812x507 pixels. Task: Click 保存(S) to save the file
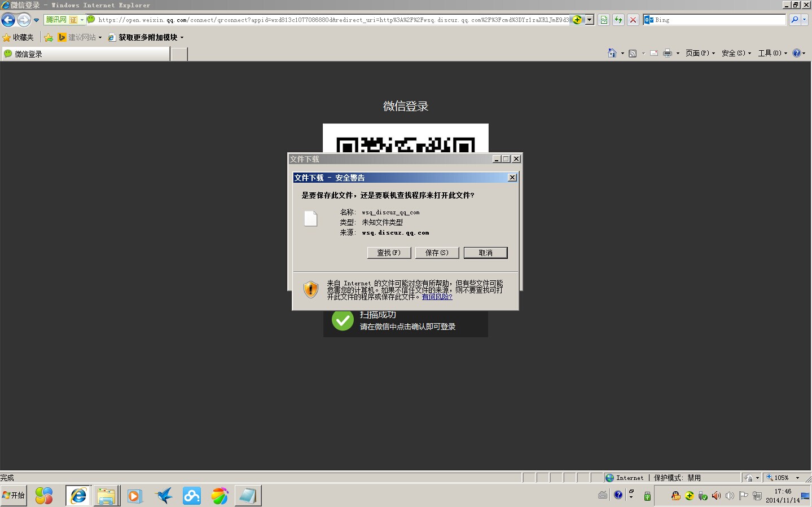point(437,253)
